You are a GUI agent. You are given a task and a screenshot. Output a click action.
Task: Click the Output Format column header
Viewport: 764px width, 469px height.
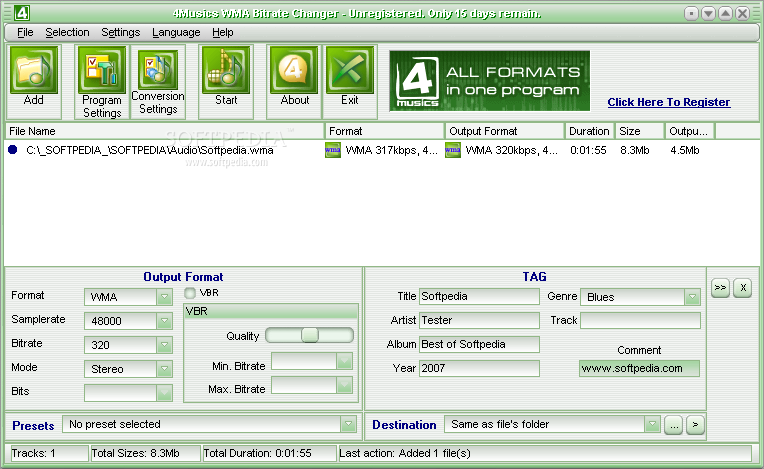pyautogui.click(x=505, y=131)
